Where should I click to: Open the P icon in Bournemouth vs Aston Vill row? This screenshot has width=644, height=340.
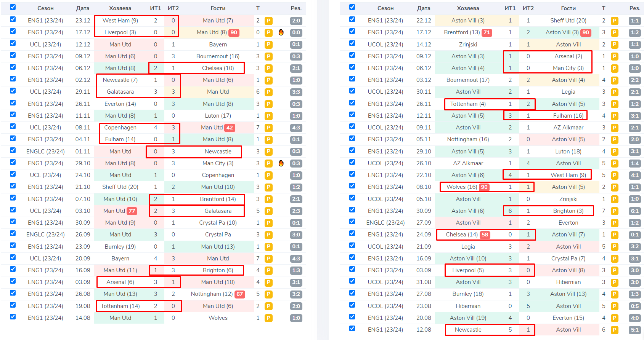coord(615,80)
